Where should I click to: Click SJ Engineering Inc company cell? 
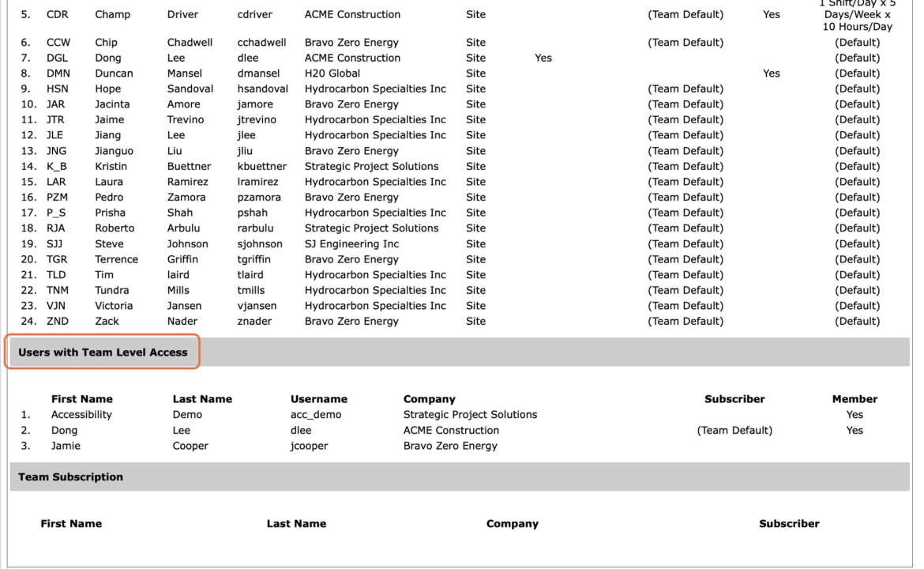coord(351,243)
